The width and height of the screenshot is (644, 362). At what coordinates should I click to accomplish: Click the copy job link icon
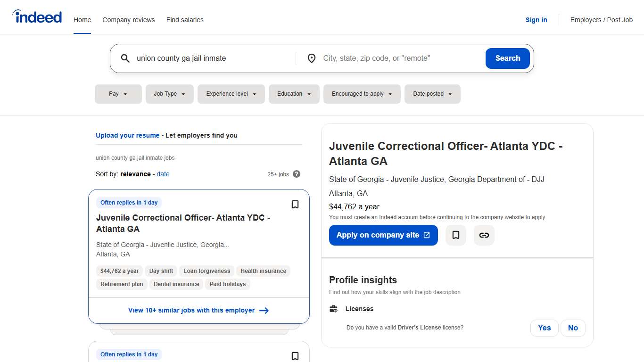484,235
